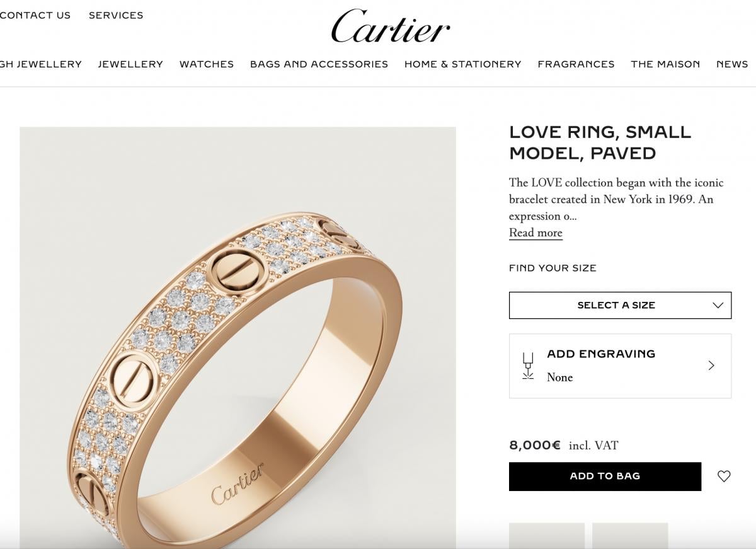
Task: Click the engraving tool icon
Action: 528,366
